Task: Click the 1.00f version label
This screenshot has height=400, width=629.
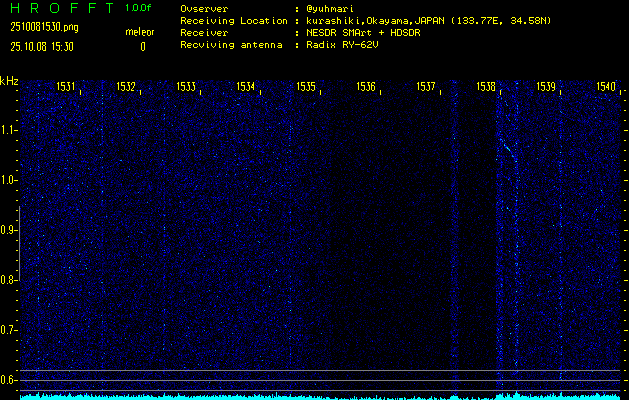Action: [139, 8]
